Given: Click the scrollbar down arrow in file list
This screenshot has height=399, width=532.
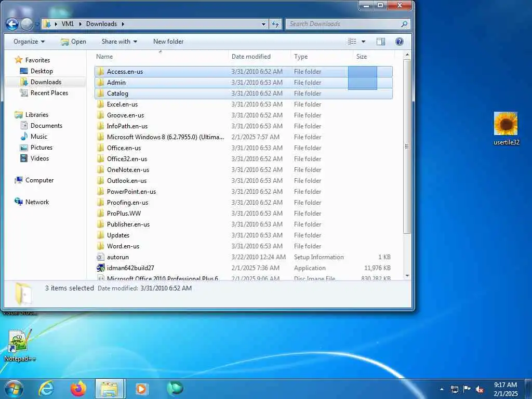Looking at the screenshot, I should coord(407,276).
